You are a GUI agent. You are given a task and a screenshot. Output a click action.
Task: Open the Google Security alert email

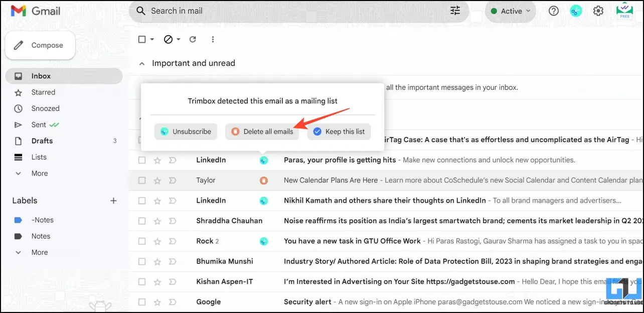pyautogui.click(x=386, y=302)
